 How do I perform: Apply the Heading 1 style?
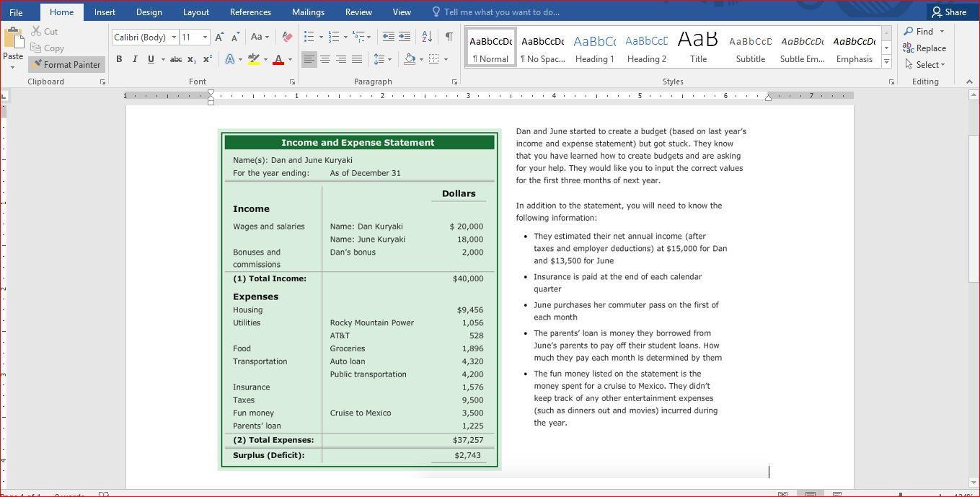pos(594,48)
